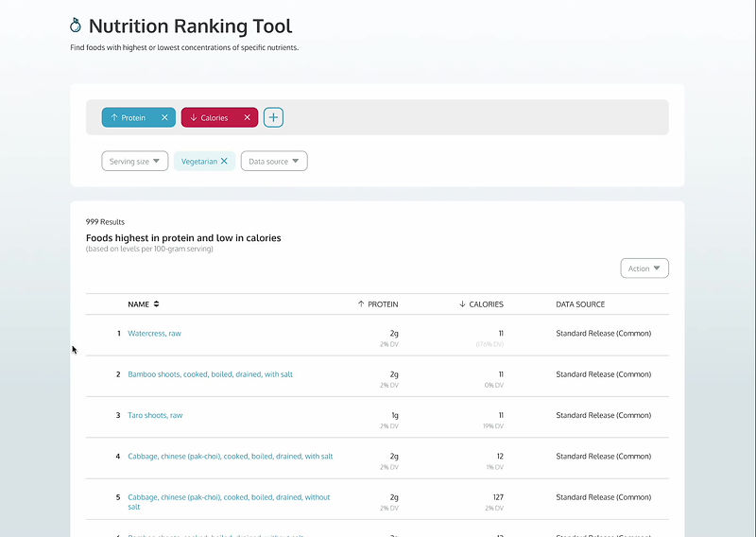Remove the Vegetarian filter tag

(x=224, y=161)
